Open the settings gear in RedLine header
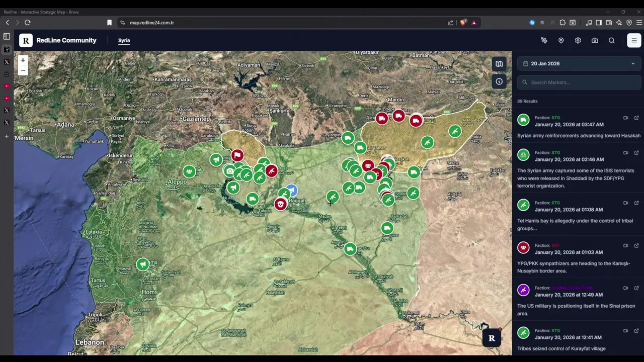 tap(578, 40)
